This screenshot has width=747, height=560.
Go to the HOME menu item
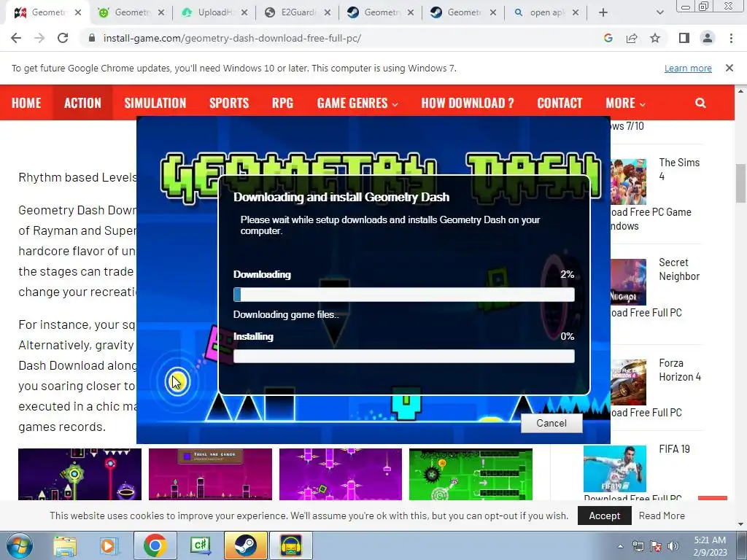click(26, 103)
